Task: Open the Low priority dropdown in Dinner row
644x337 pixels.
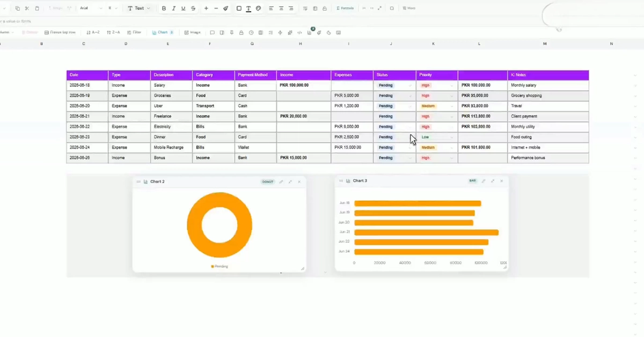Action: click(x=437, y=137)
